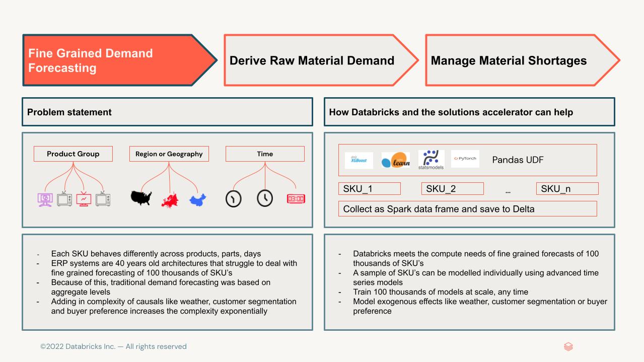Click the purple TV icon under Product Group

45,199
